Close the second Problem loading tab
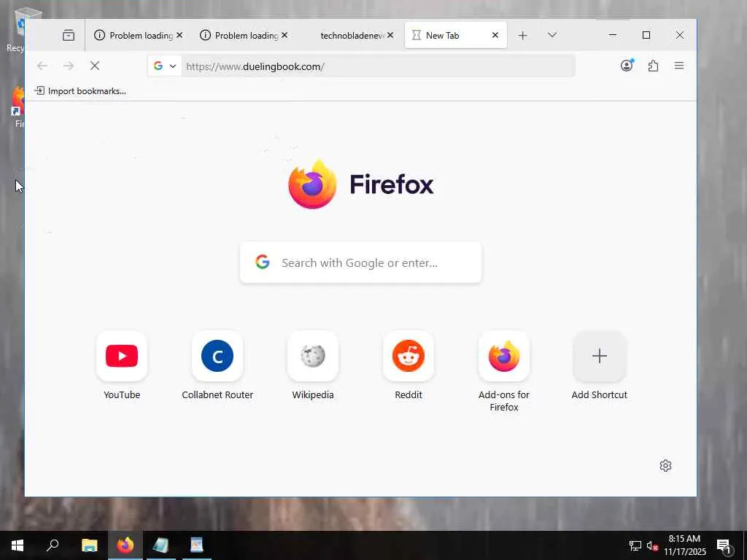747x560 pixels. click(x=285, y=35)
